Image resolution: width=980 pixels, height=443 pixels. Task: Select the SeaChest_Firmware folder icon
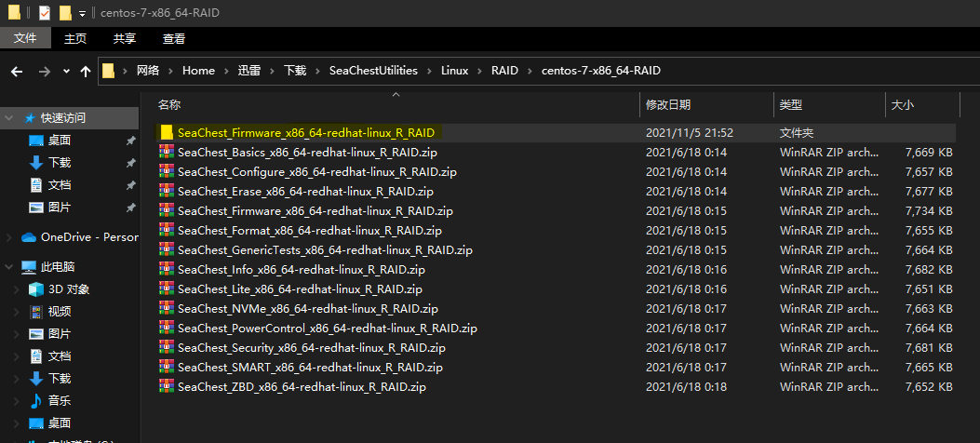pos(167,132)
